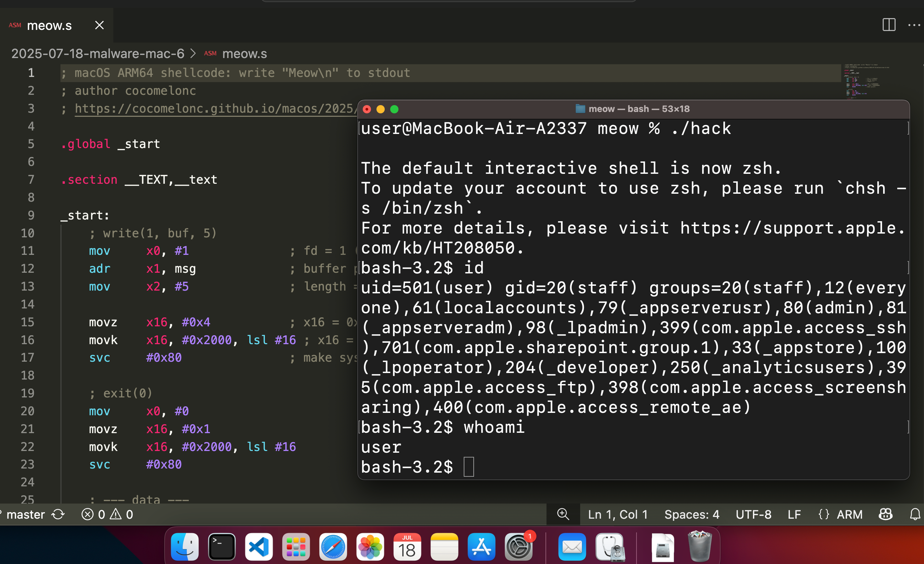Open Disk Utility from the Dock
Viewport: 924px width, 564px height.
[x=610, y=547]
